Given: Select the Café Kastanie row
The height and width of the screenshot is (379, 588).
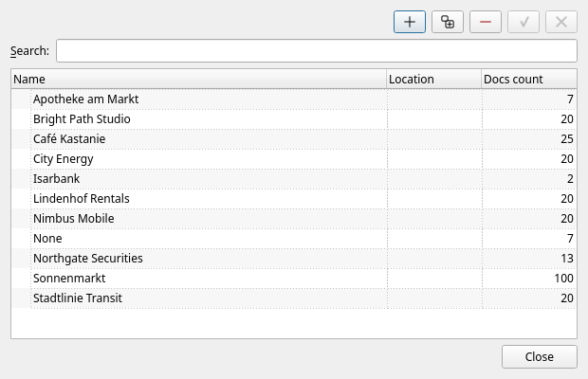Looking at the screenshot, I should click(x=294, y=139).
